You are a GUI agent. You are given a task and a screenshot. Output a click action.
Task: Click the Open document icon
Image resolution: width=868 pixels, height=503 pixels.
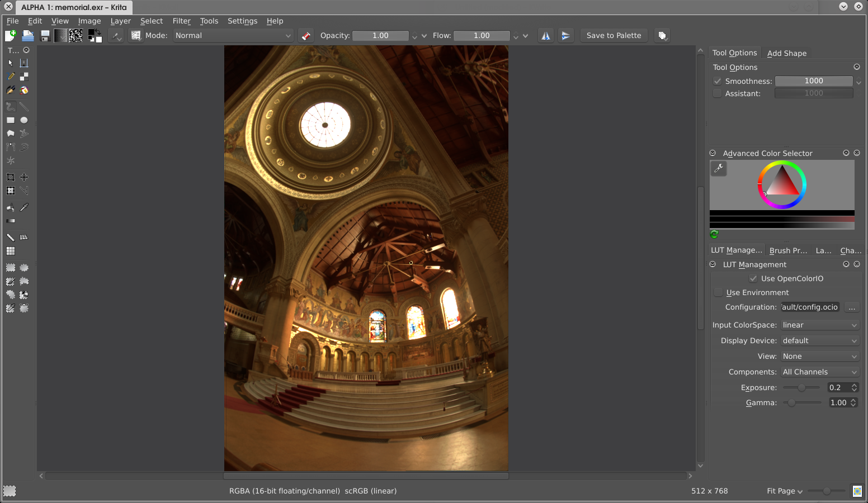click(27, 36)
